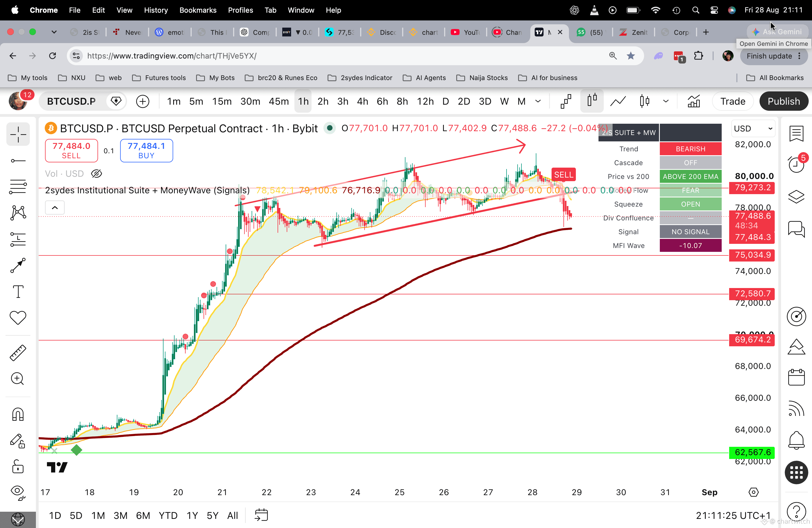Open the ruler measure tool

click(x=18, y=352)
